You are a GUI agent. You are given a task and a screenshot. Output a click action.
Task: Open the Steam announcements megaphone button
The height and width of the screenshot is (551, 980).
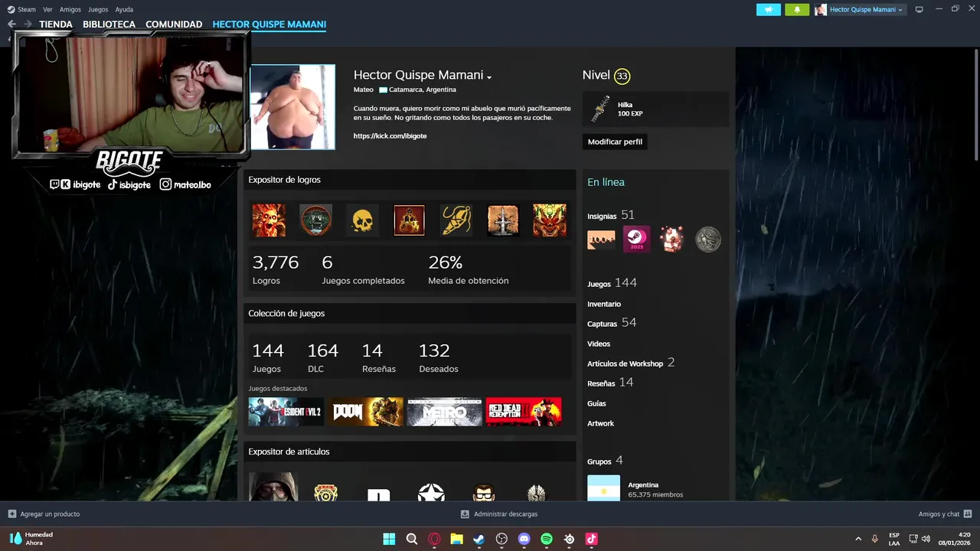pos(769,9)
